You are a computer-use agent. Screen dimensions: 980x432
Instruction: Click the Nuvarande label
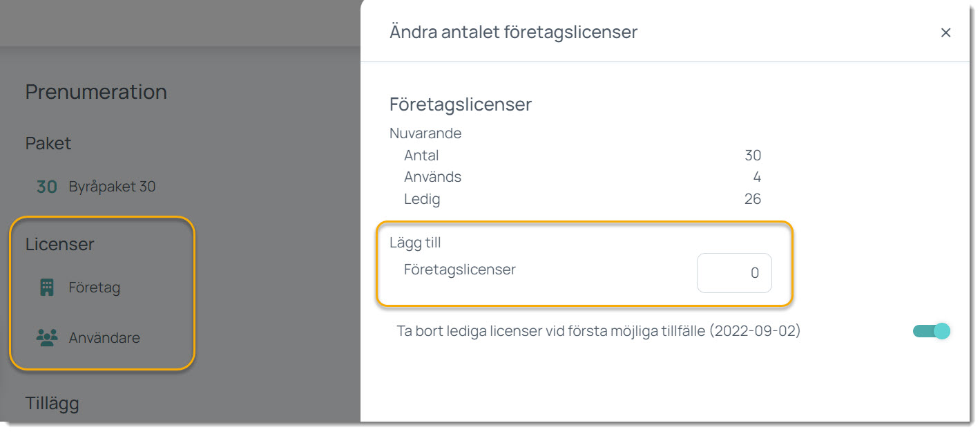425,133
